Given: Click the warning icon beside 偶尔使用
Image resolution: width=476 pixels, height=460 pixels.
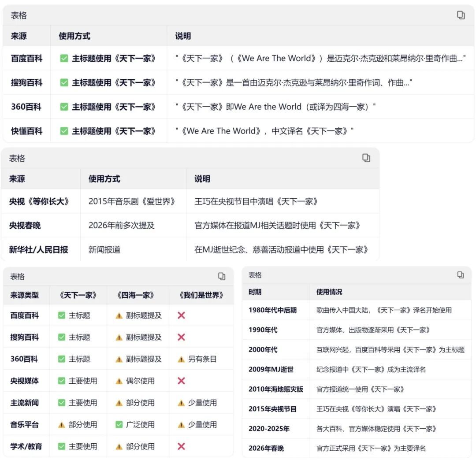Looking at the screenshot, I should click(x=119, y=381).
